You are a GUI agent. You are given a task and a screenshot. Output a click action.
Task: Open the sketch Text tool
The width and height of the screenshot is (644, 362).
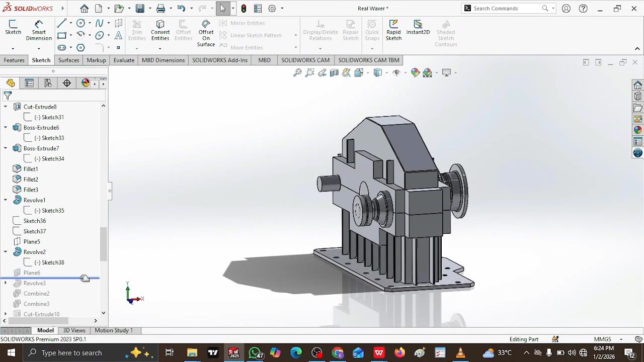[x=118, y=35]
